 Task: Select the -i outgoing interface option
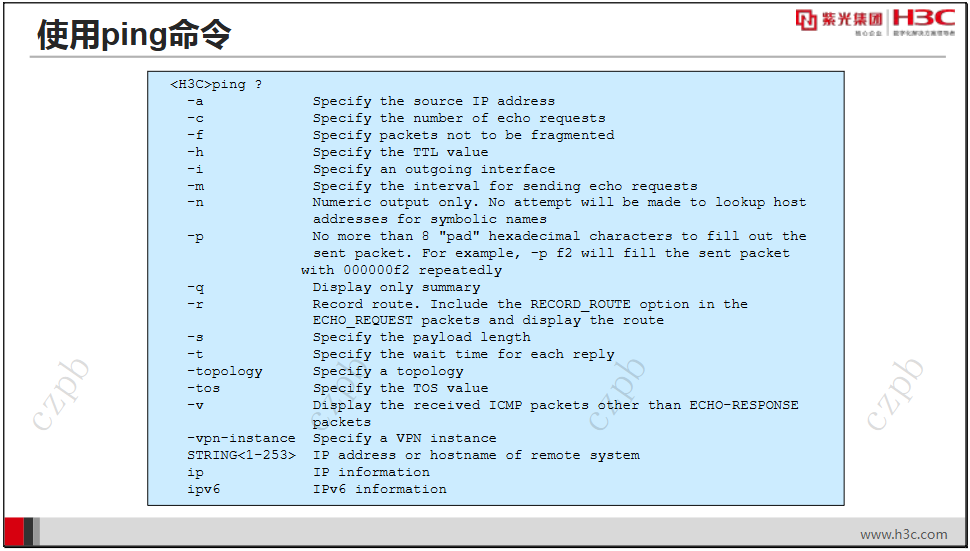pos(371,169)
